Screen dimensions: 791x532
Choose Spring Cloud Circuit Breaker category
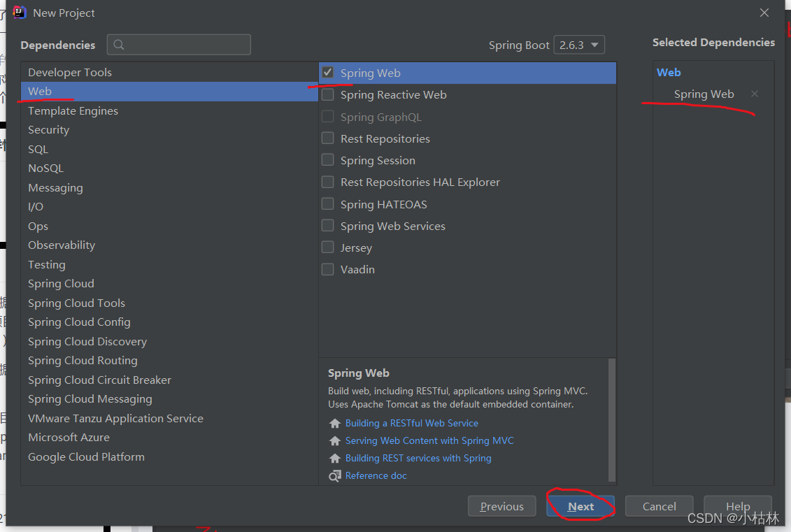[169, 380]
